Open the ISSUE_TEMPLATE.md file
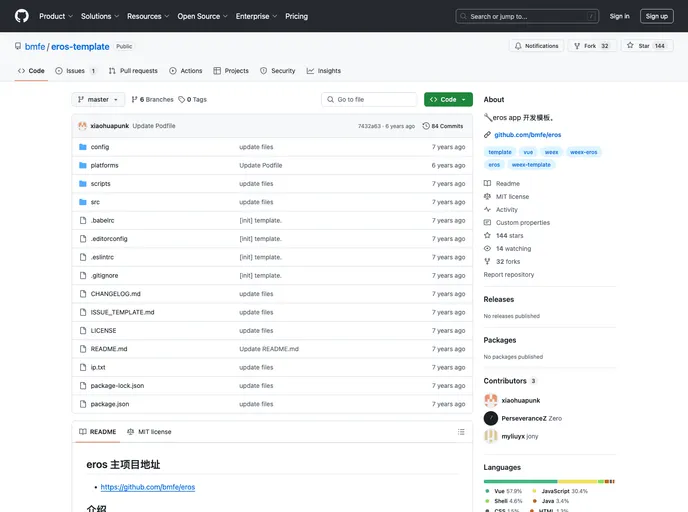The image size is (688, 512). click(x=122, y=312)
